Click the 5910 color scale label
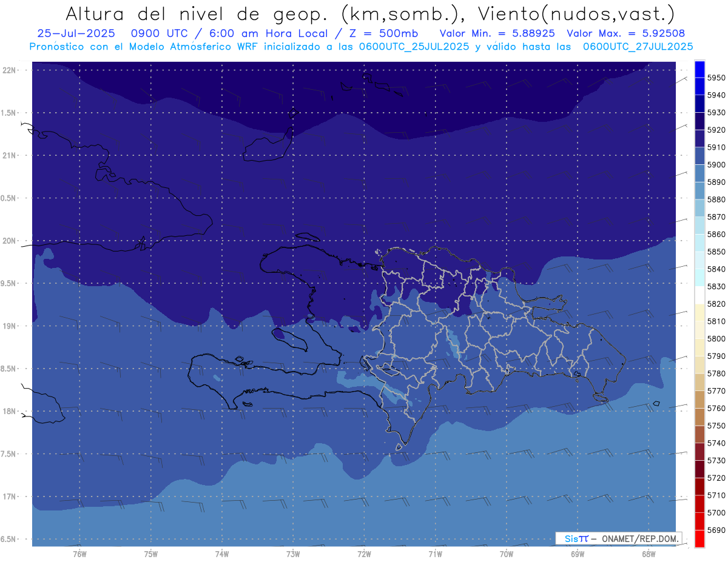This screenshot has width=728, height=562. click(716, 147)
